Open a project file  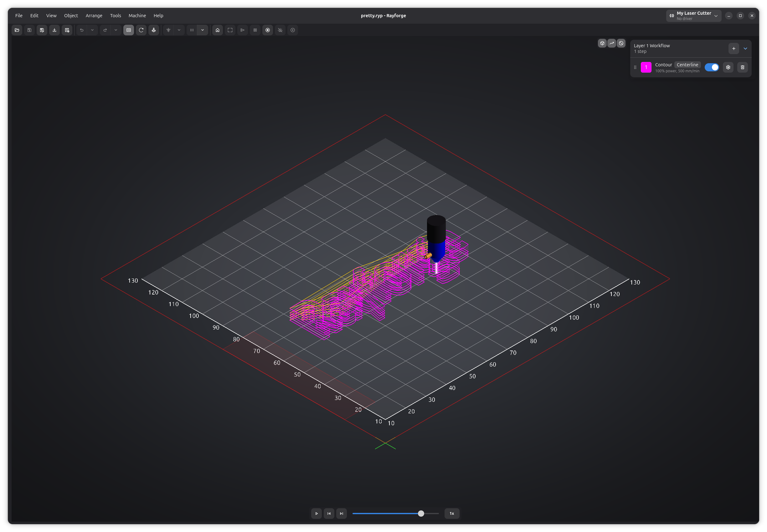click(x=17, y=30)
